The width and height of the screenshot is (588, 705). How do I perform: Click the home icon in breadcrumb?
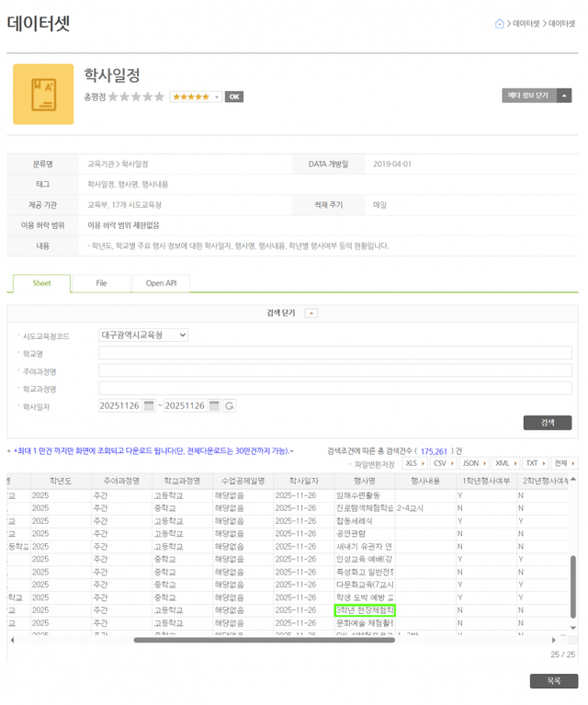(x=500, y=24)
